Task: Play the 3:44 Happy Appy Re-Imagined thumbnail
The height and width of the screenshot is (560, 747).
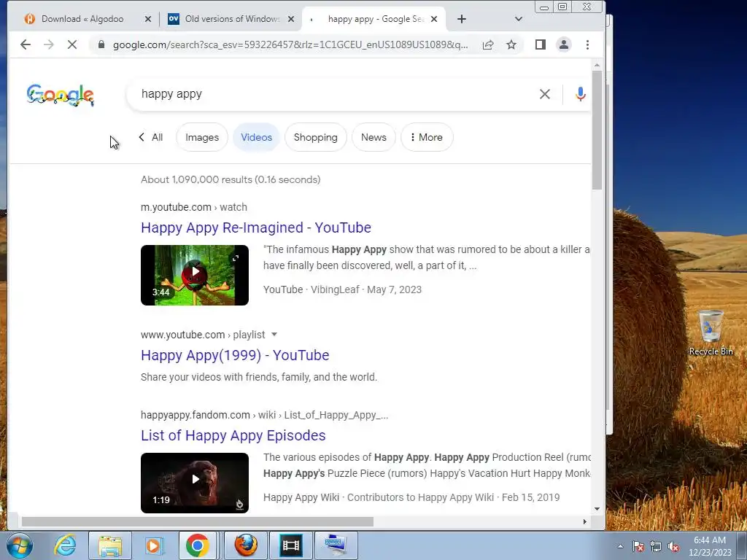Action: [195, 275]
